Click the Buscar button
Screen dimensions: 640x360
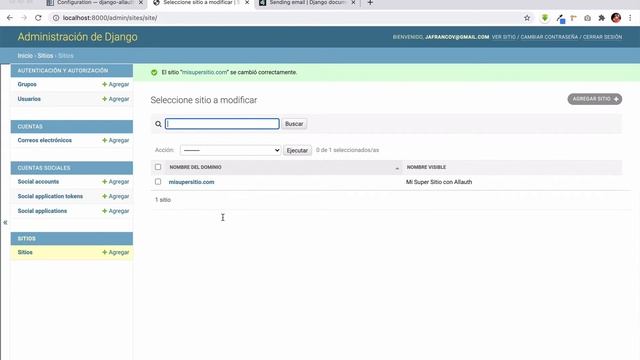click(294, 124)
